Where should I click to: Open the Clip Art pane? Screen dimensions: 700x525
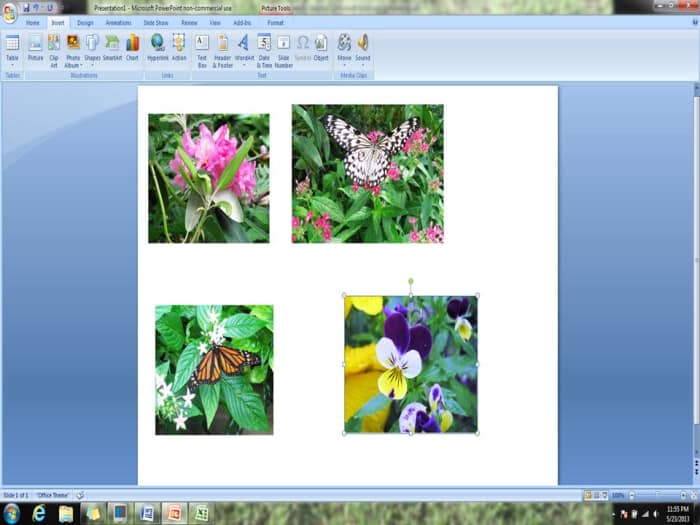tap(54, 50)
